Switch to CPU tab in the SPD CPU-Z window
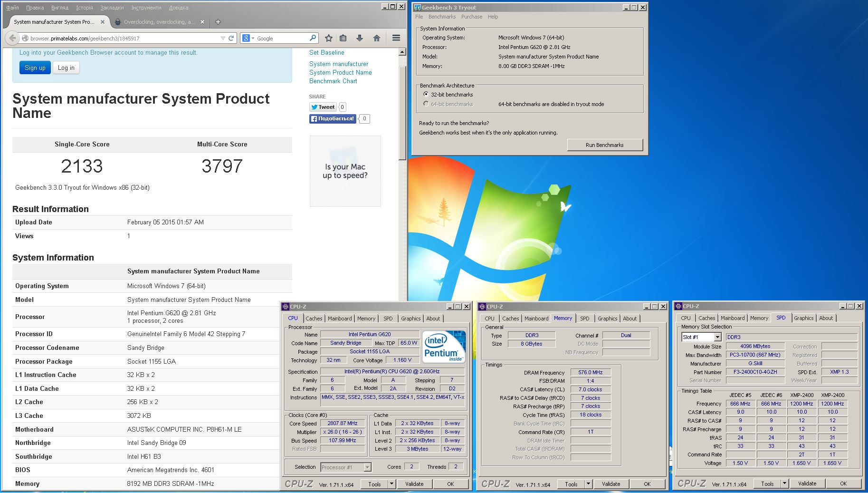This screenshot has width=868, height=493. pyautogui.click(x=686, y=318)
